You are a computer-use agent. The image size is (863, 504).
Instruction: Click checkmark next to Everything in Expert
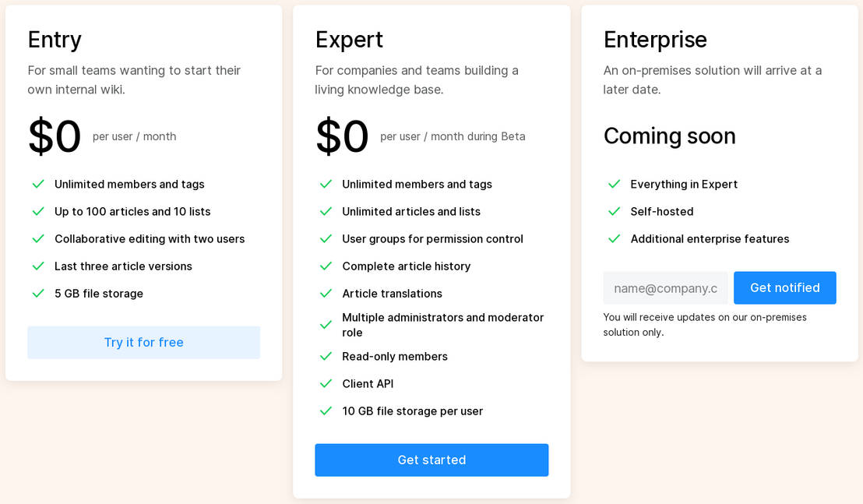[x=614, y=185]
